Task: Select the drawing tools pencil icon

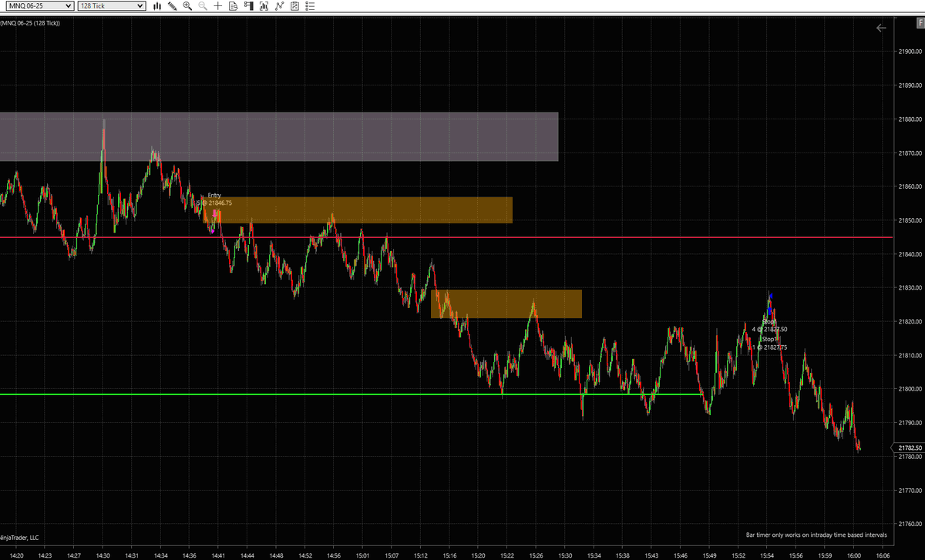Action: (x=172, y=5)
